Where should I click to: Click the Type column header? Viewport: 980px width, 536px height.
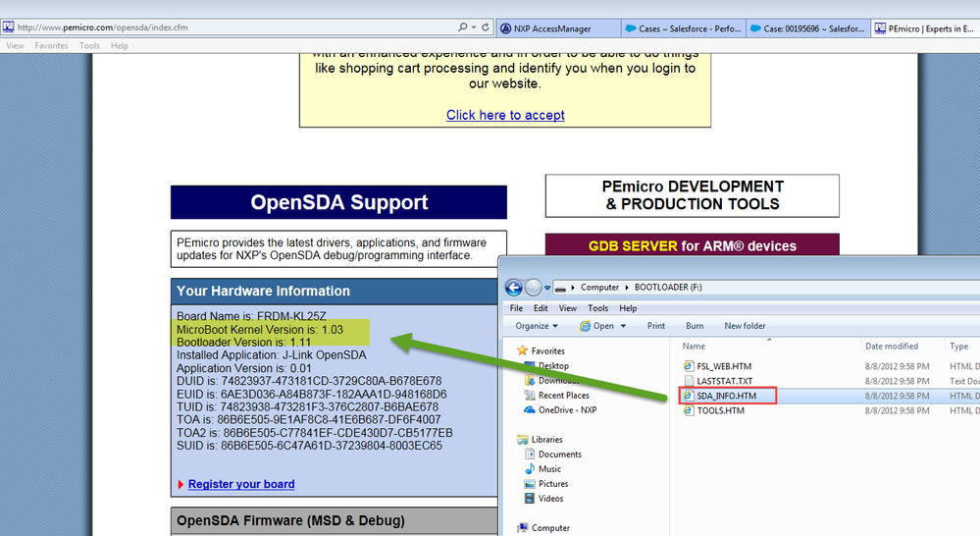coord(958,346)
